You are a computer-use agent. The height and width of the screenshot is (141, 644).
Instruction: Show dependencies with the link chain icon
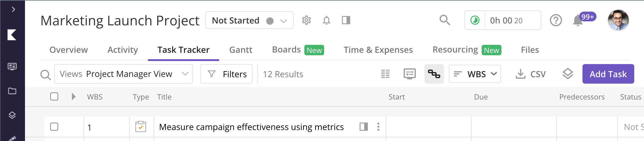coord(434,74)
